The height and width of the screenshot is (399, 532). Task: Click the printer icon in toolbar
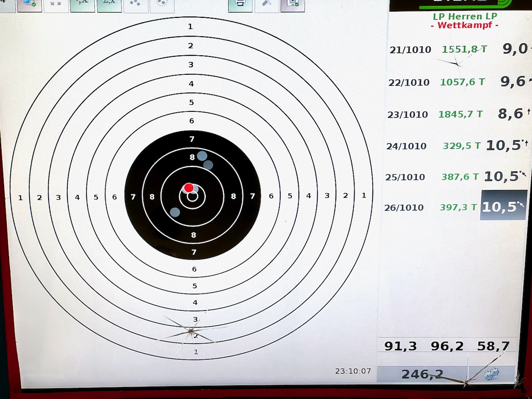240,3
